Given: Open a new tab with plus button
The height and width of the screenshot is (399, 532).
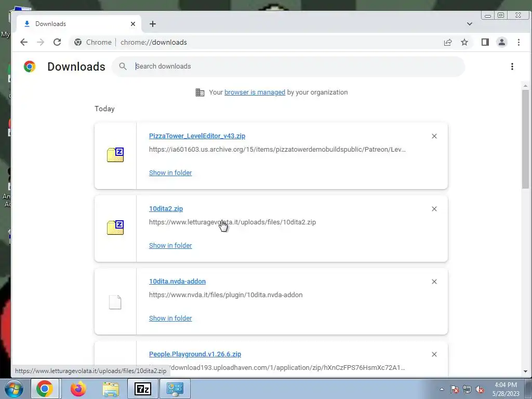Looking at the screenshot, I should click(153, 24).
